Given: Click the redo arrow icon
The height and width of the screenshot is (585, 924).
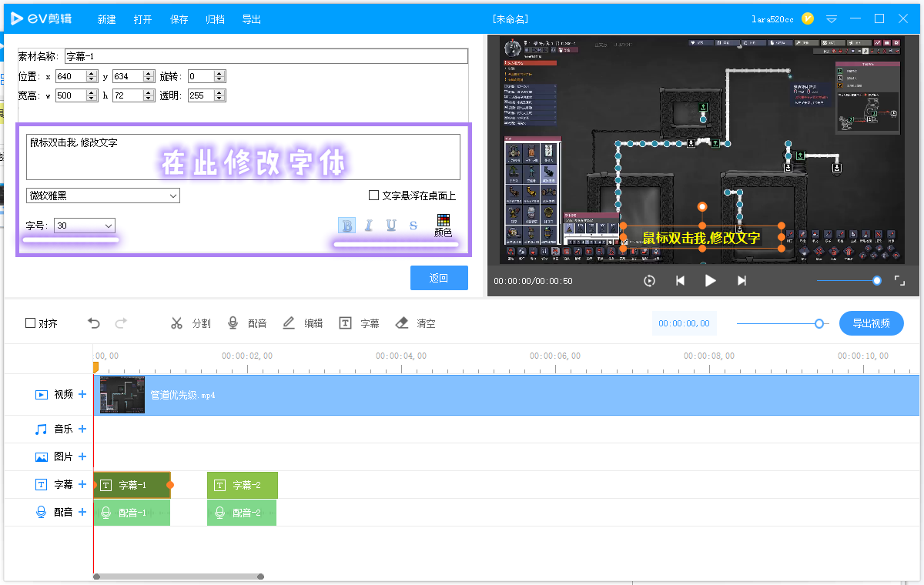Looking at the screenshot, I should [x=121, y=323].
